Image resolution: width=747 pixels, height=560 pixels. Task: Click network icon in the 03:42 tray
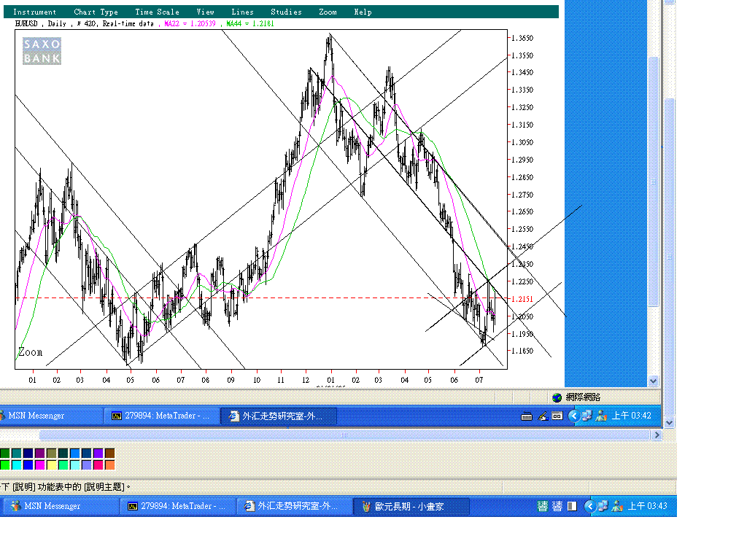coord(587,416)
